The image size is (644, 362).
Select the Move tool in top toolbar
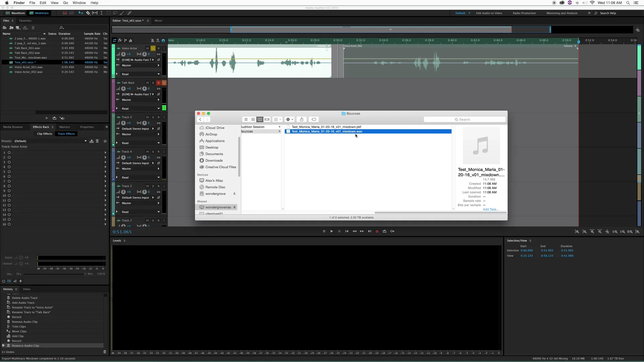pos(81,13)
